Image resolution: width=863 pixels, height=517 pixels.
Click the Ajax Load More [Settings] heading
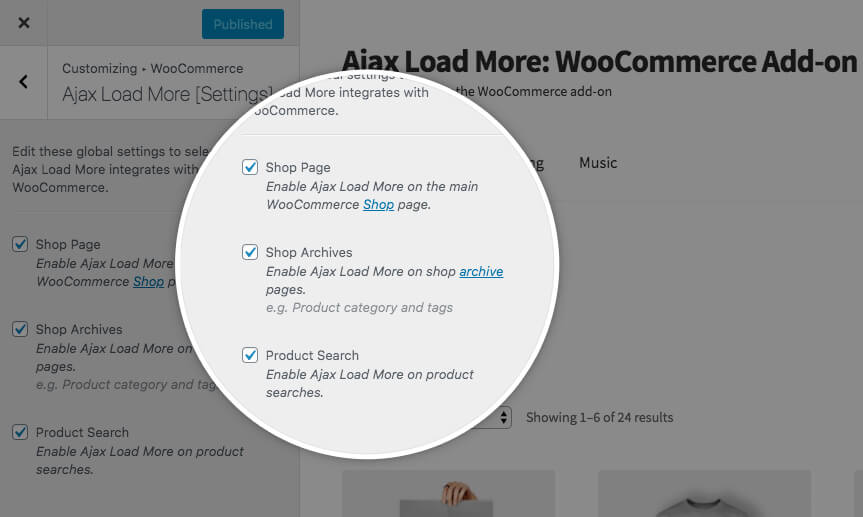[x=167, y=94]
